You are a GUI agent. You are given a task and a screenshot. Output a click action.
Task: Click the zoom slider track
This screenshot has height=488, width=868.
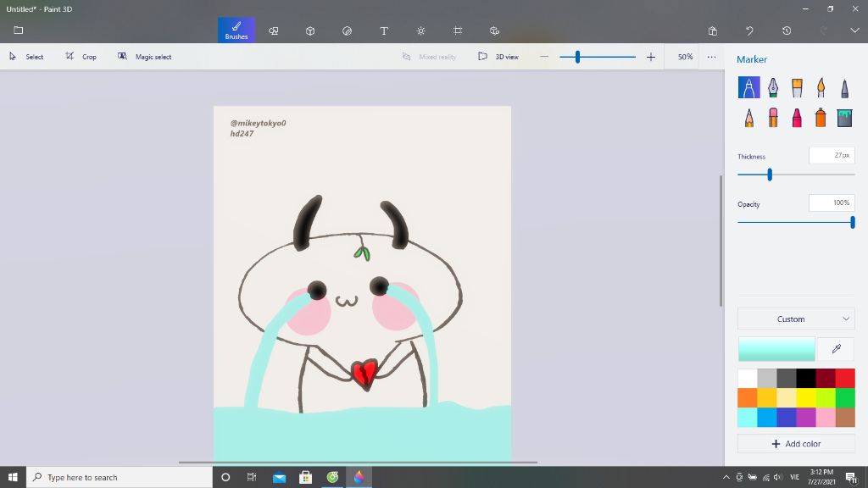598,57
